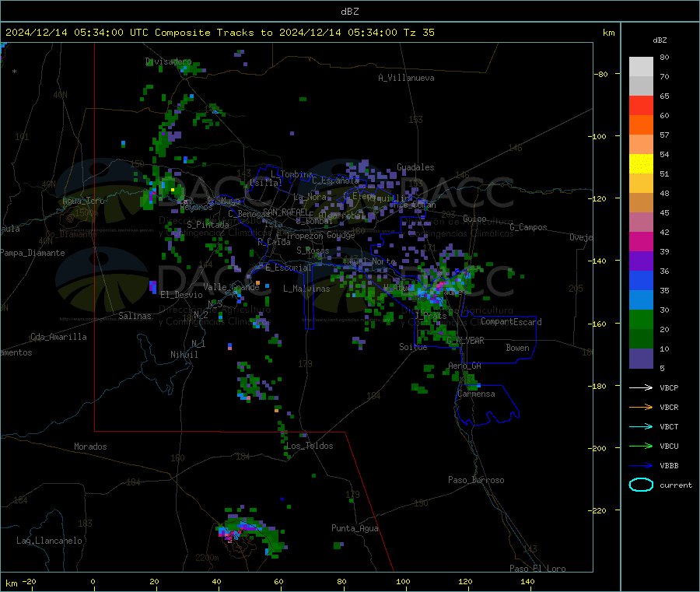The width and height of the screenshot is (700, 592).
Task: Click the A_Villanueva location label
Action: [x=406, y=78]
